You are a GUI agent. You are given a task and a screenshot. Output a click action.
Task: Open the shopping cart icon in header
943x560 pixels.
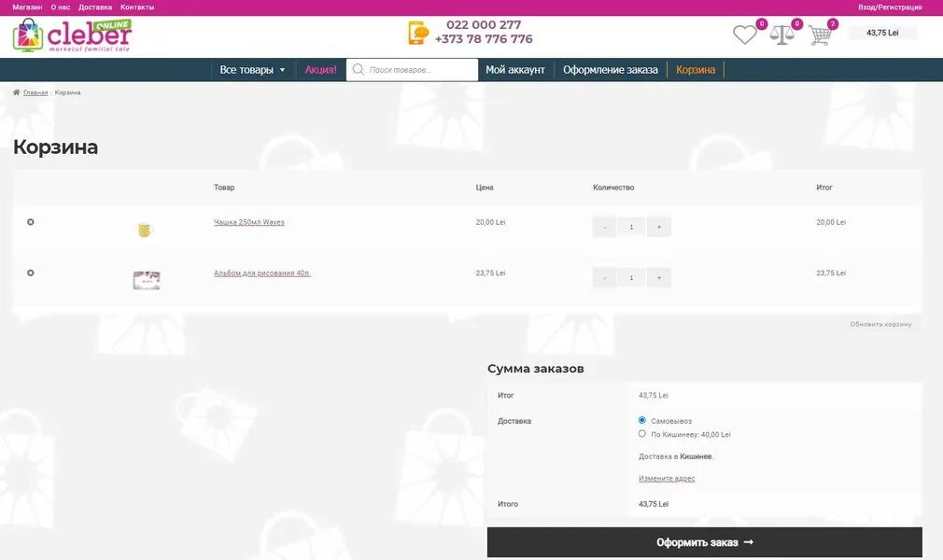pyautogui.click(x=820, y=35)
